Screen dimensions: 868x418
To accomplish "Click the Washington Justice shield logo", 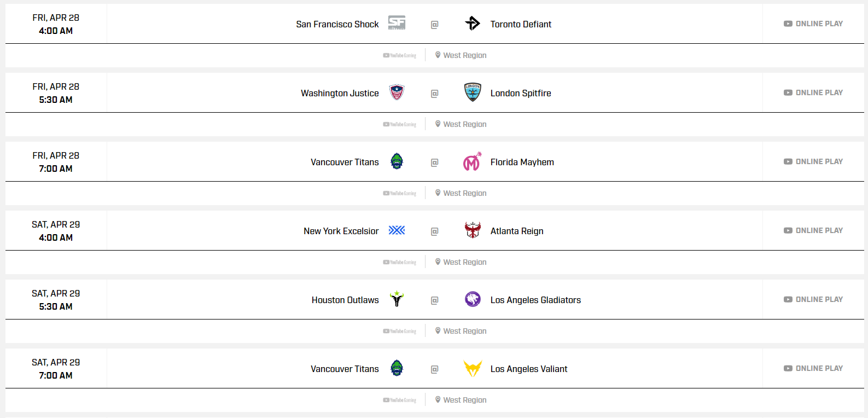I will [x=397, y=92].
